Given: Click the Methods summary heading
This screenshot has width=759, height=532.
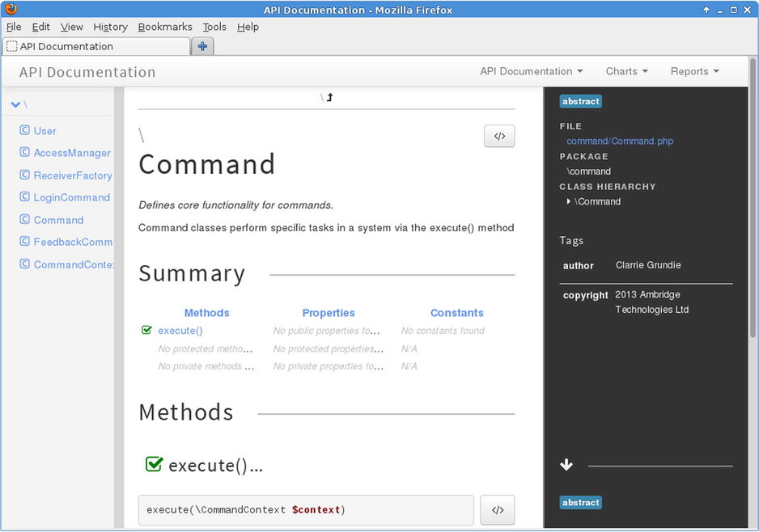Looking at the screenshot, I should [x=206, y=313].
